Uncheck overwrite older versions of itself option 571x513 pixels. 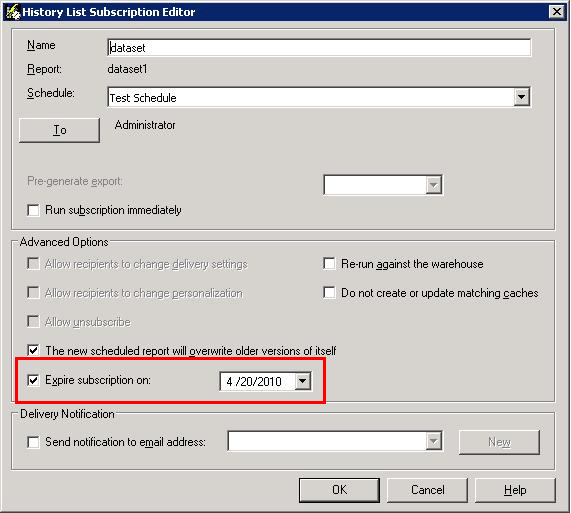[x=34, y=351]
